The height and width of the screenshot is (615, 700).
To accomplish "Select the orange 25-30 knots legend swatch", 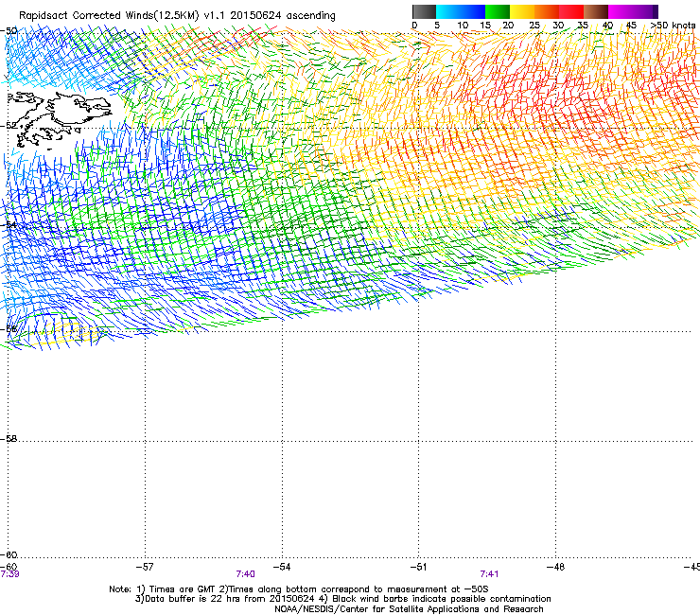I will [547, 11].
